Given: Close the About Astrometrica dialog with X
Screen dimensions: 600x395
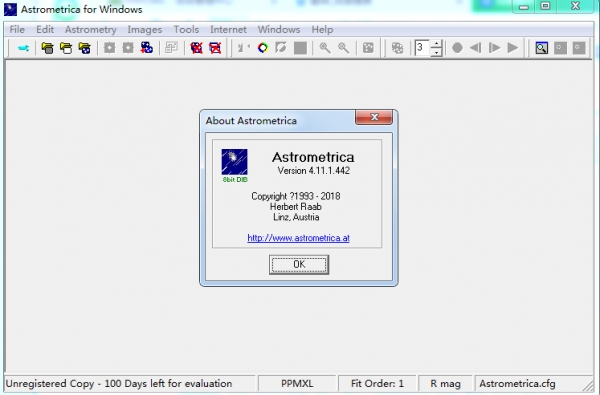Looking at the screenshot, I should [x=374, y=117].
